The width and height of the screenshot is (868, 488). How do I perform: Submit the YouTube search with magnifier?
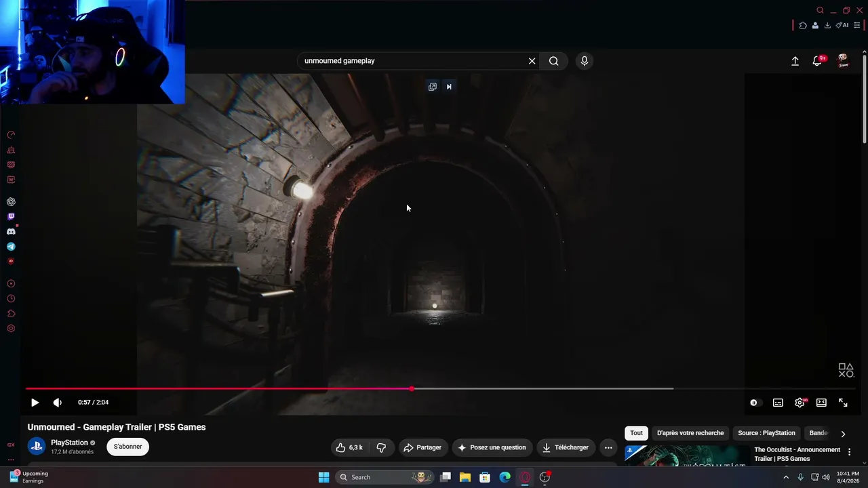click(x=554, y=61)
